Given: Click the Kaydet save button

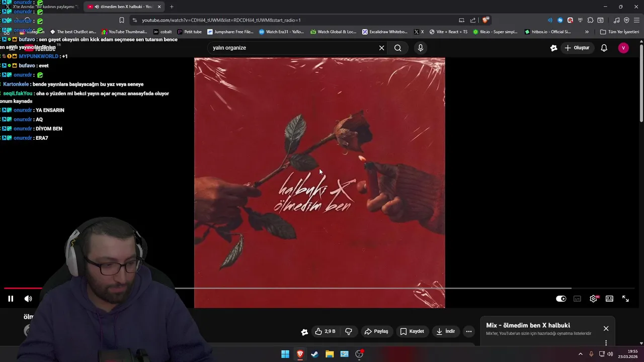Looking at the screenshot, I should click(412, 331).
